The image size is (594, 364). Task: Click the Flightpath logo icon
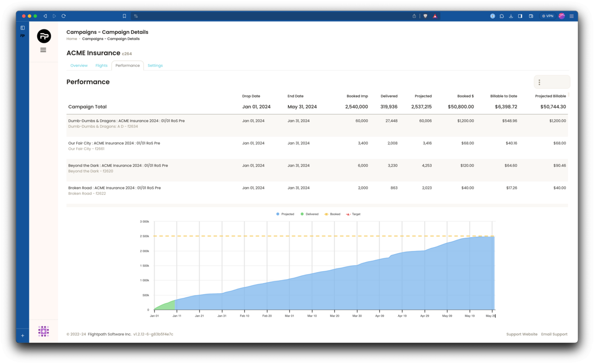click(x=44, y=36)
